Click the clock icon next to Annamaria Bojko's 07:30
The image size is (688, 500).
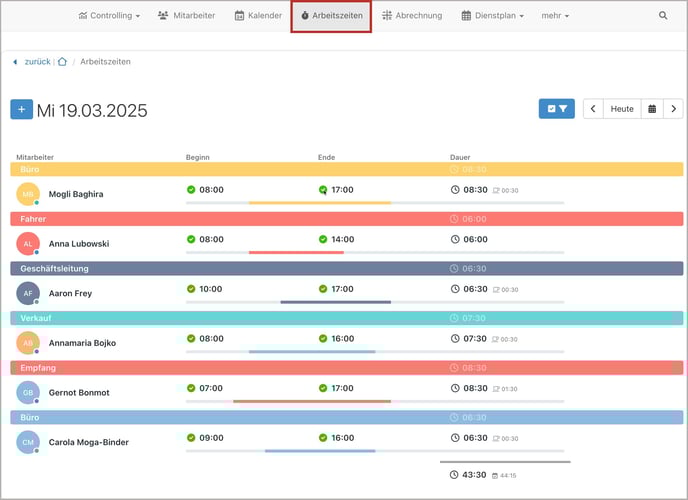[455, 338]
